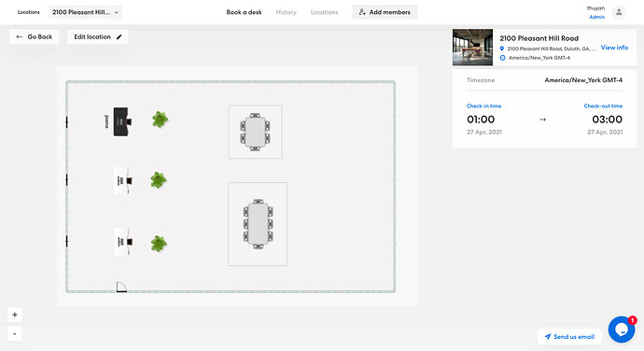Screen dimensions: 644x351
Task: Click the six-seat meeting room table
Action: click(255, 132)
